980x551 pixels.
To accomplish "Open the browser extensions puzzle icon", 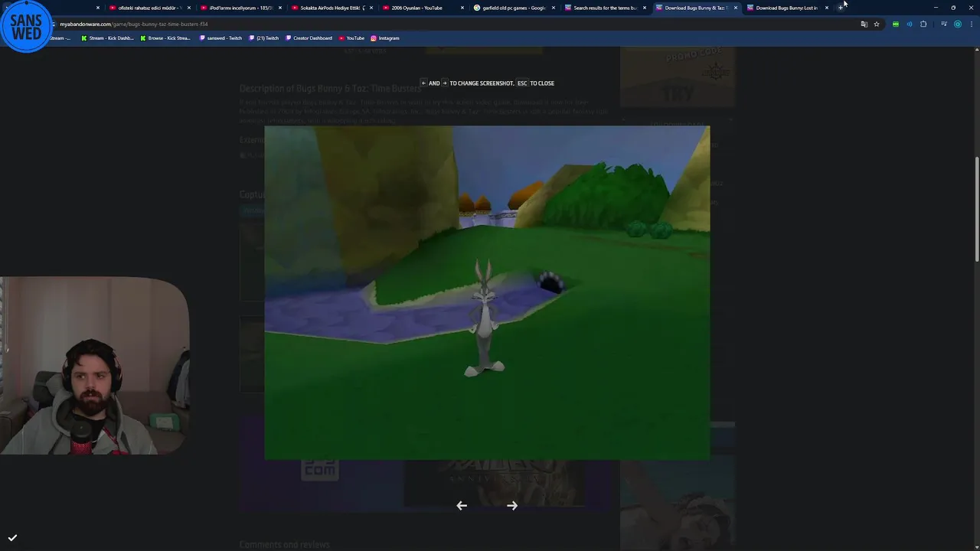I will (x=923, y=24).
